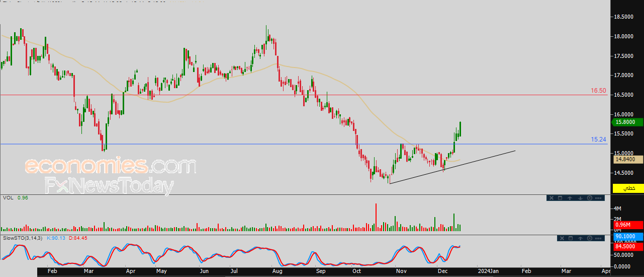
Task: Open SlowSTO panel settings gear
Action: click(x=590, y=238)
